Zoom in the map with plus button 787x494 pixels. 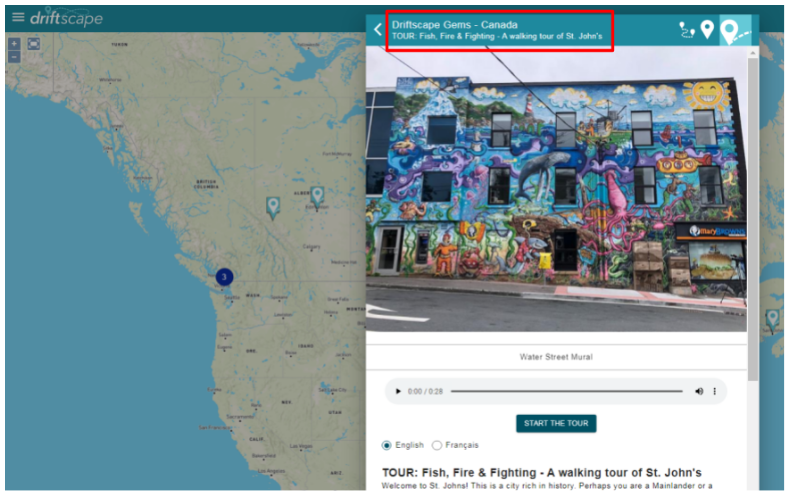14,44
